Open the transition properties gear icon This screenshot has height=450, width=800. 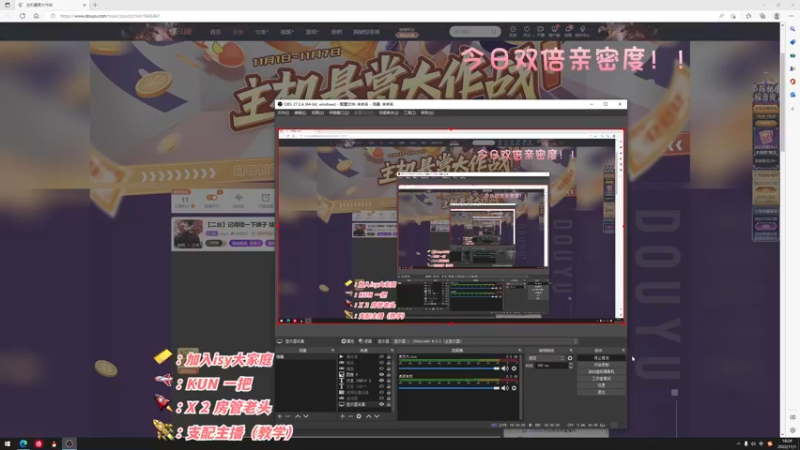570,358
